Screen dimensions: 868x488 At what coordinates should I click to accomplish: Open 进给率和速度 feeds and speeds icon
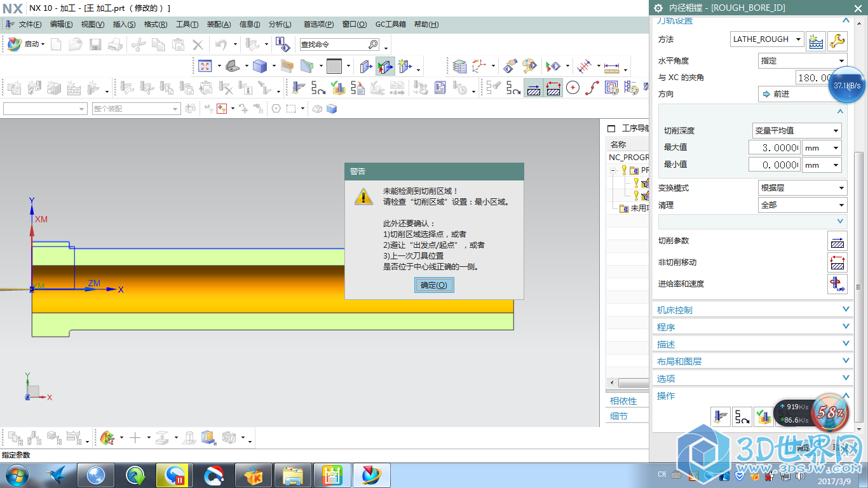tap(837, 284)
